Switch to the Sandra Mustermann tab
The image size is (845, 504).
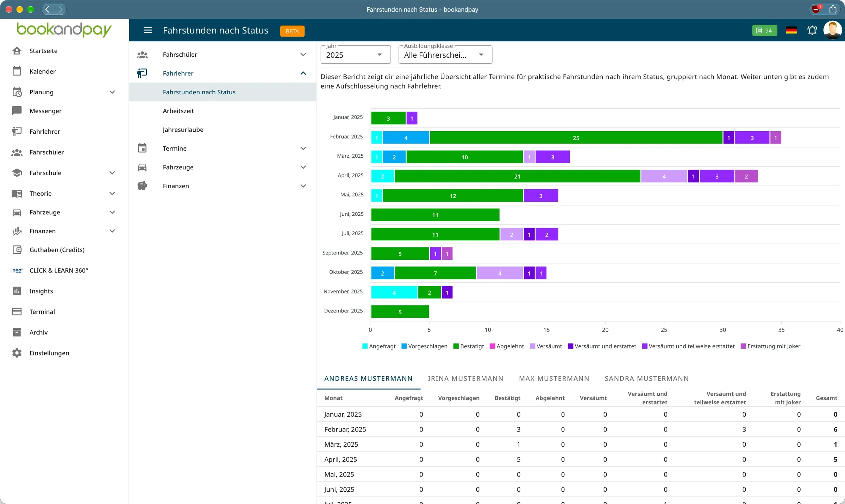(646, 378)
